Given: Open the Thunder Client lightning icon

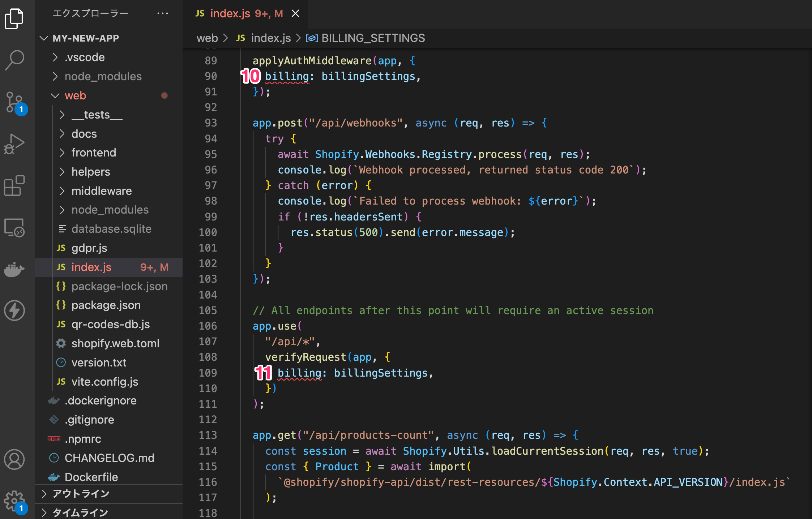Looking at the screenshot, I should click(14, 310).
